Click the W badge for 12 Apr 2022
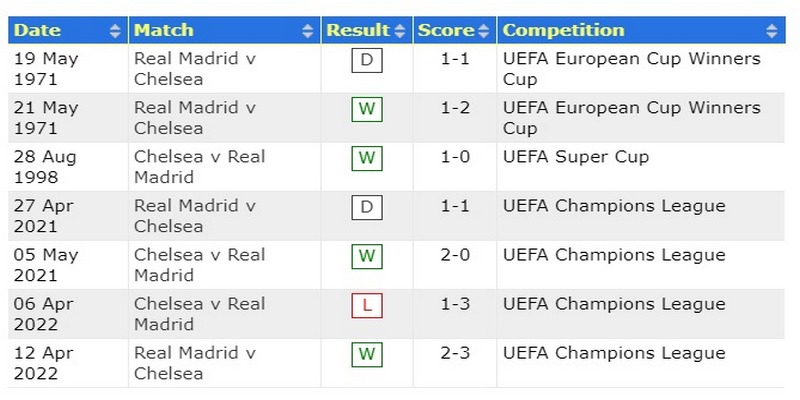This screenshot has height=400, width=800. click(367, 355)
